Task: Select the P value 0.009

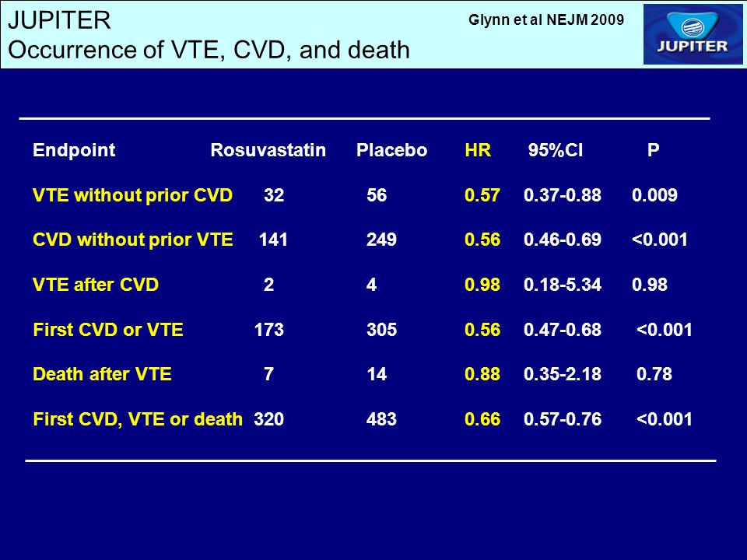Action: click(654, 195)
